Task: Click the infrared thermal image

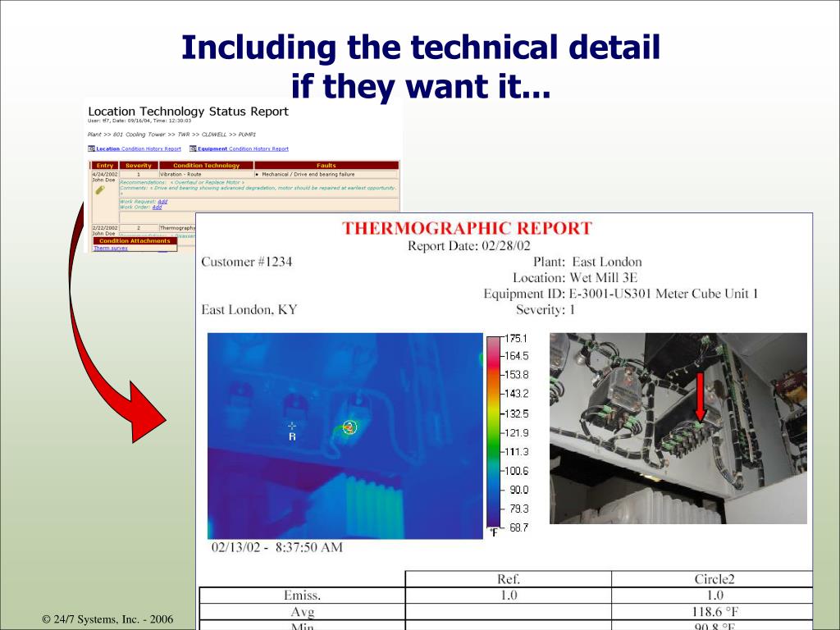Action: (x=345, y=436)
